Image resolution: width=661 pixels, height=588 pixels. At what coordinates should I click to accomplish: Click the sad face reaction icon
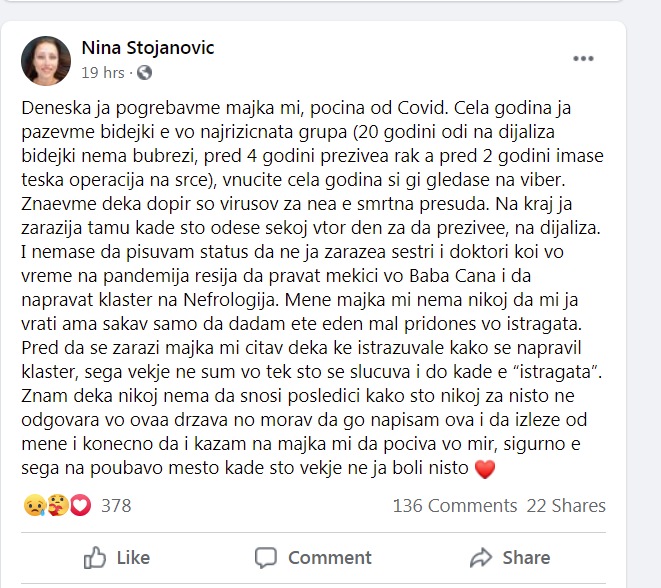point(35,505)
